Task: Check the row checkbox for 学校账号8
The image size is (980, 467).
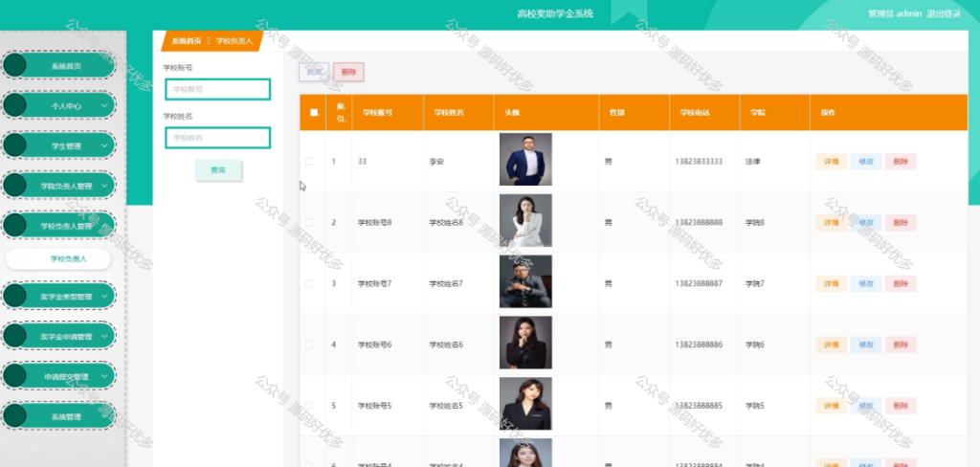Action: coord(309,222)
